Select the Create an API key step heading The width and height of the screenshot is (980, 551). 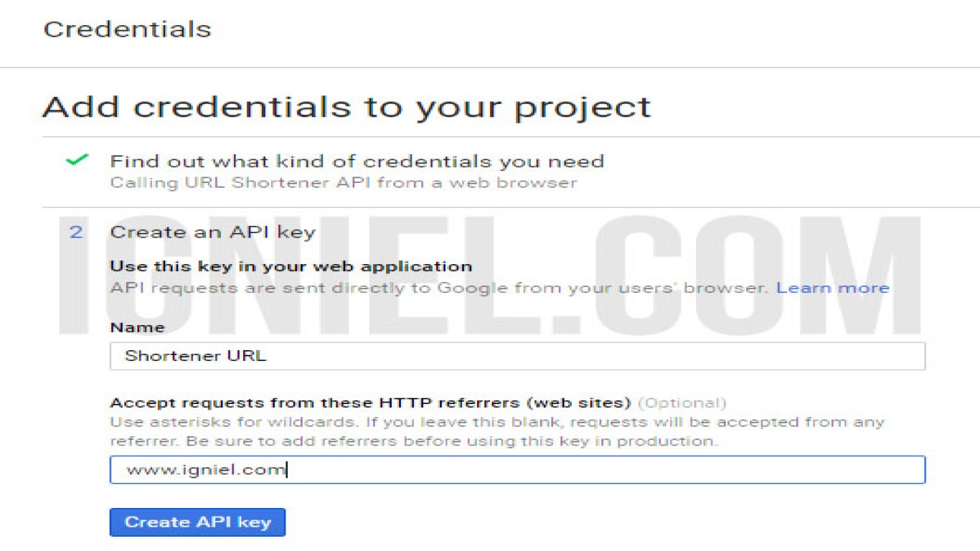[212, 232]
